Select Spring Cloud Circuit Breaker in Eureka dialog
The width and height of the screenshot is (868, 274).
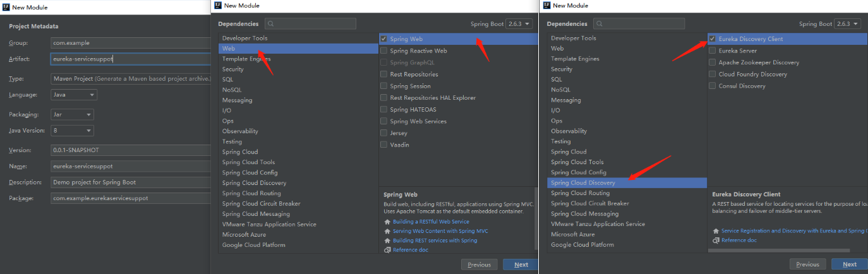627,203
